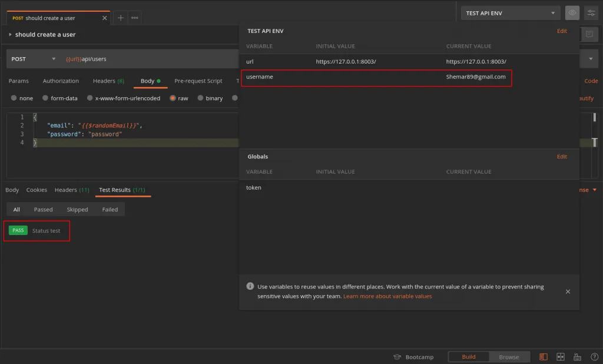Open the POST method dropdown
Image resolution: width=603 pixels, height=364 pixels.
(33, 59)
